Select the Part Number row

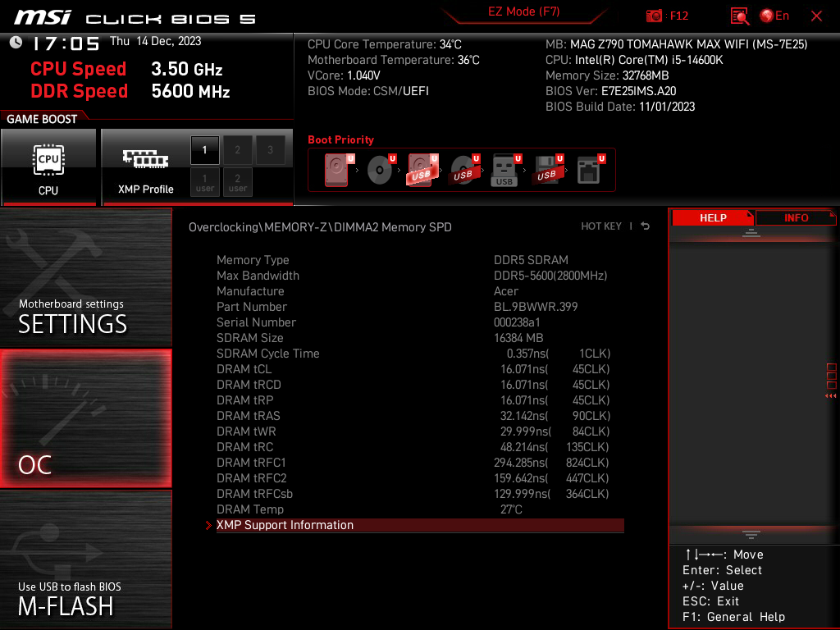[420, 307]
